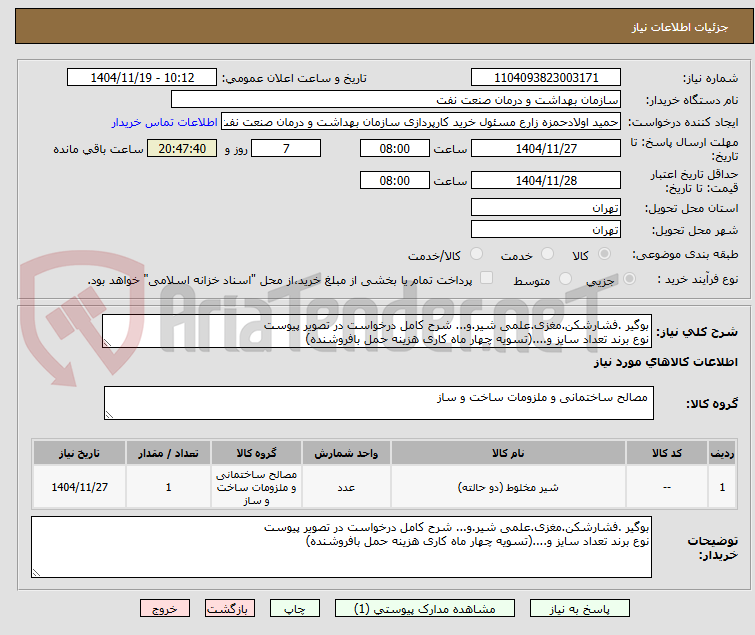Click the ردیف column header
The height and width of the screenshot is (635, 755).
722,453
